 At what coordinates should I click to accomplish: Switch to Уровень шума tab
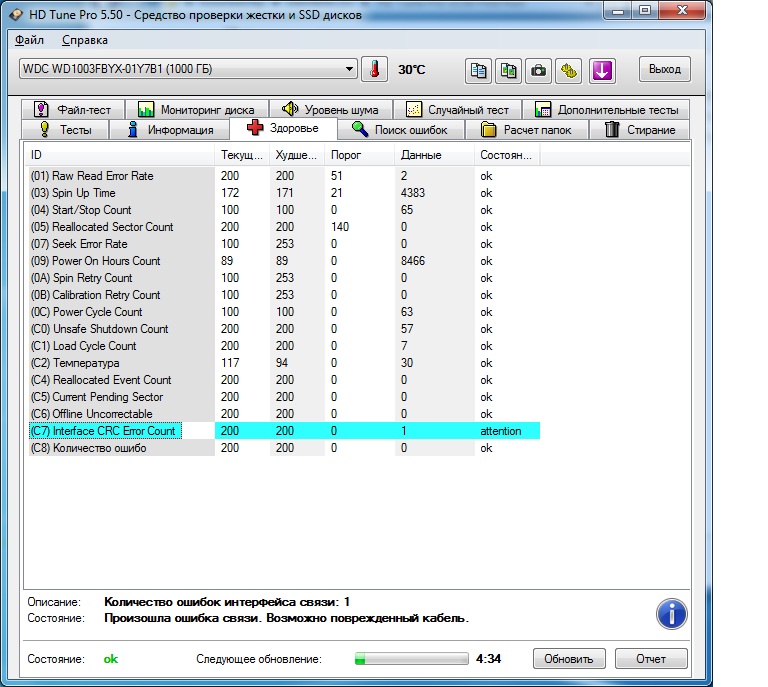coord(331,109)
